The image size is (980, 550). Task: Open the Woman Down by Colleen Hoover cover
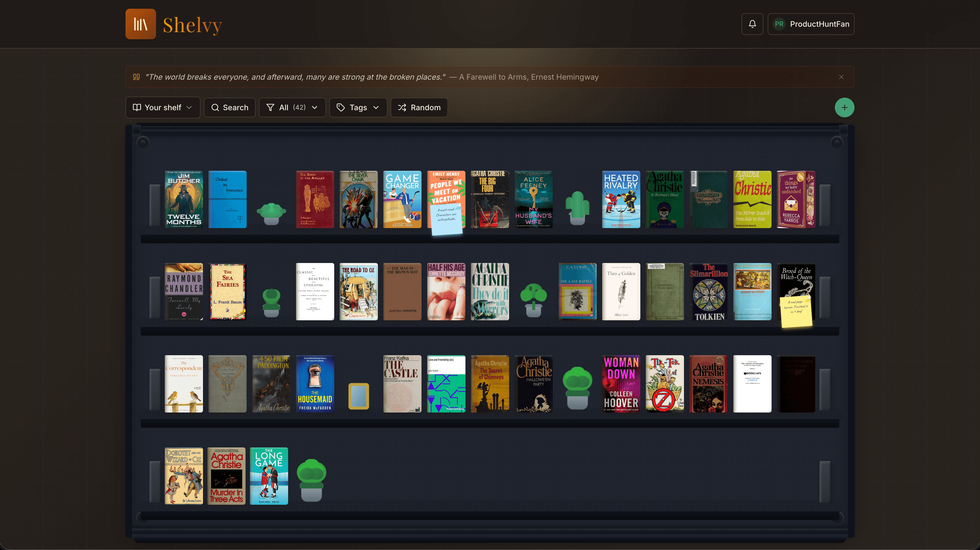tap(621, 384)
